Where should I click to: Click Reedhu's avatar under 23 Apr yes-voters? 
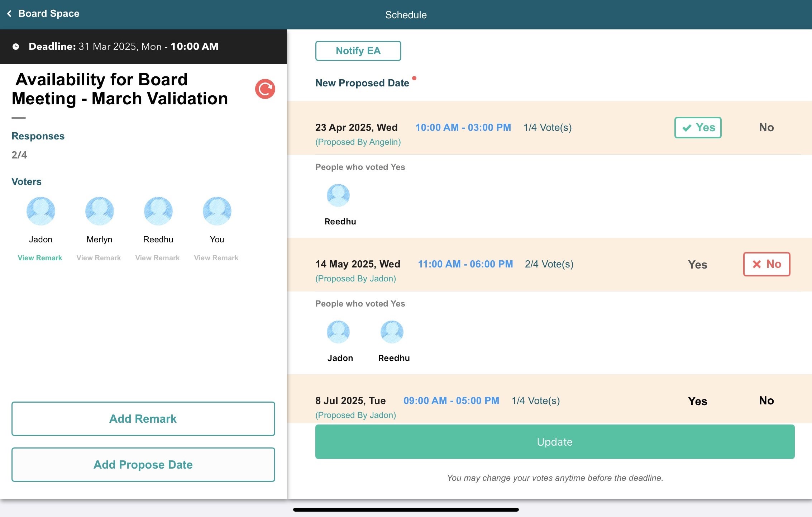338,195
